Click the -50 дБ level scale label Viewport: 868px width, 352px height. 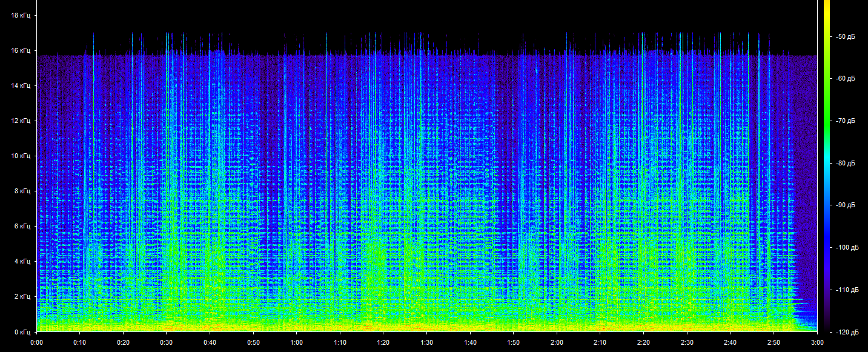point(846,36)
